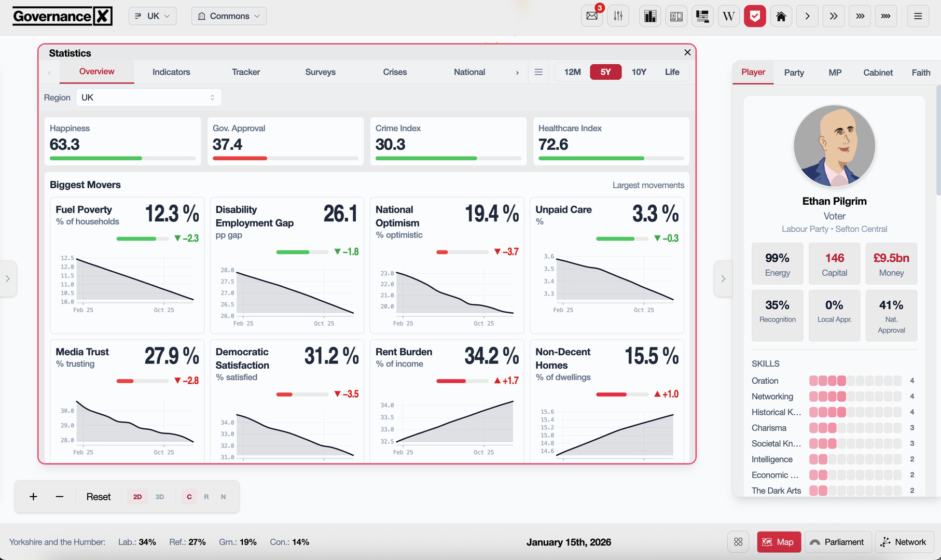Toggle the N map mode
The width and height of the screenshot is (941, 560).
tap(224, 497)
